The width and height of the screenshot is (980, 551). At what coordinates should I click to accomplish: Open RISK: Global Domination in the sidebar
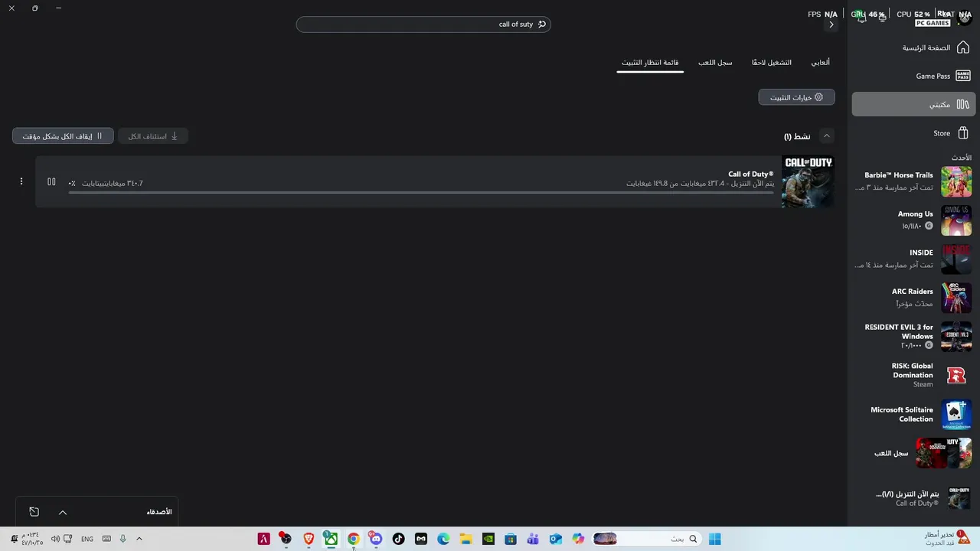[x=913, y=375]
